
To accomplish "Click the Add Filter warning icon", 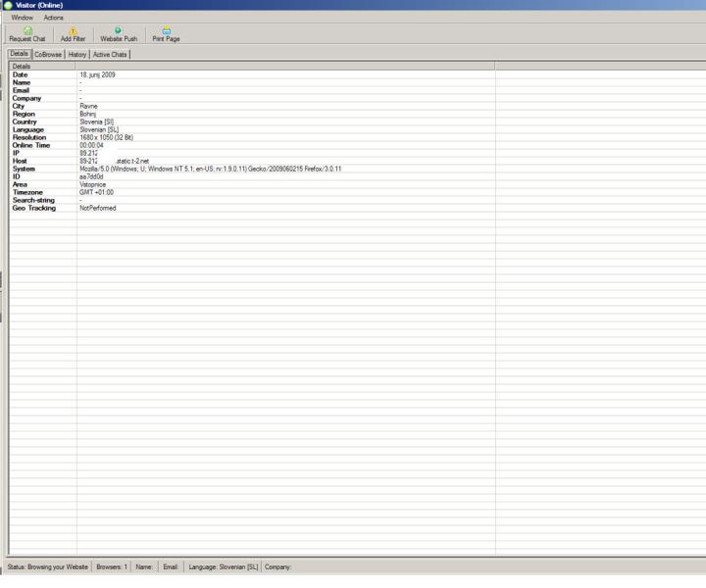I will [x=73, y=30].
